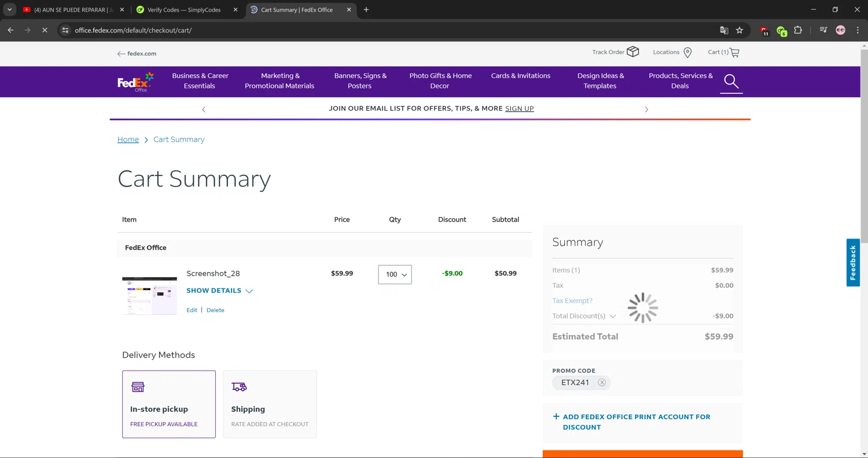
Task: Open the media control icon in toolbar
Action: pyautogui.click(x=823, y=30)
